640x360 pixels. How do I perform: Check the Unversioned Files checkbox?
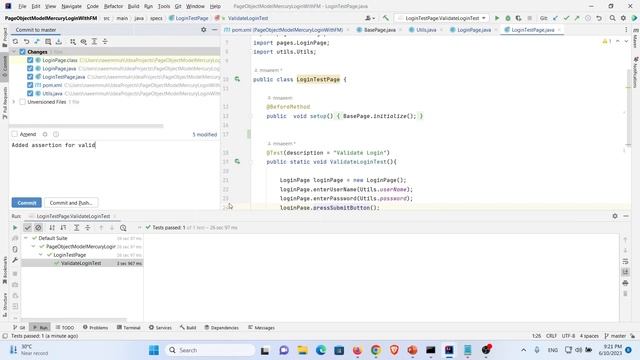click(22, 102)
